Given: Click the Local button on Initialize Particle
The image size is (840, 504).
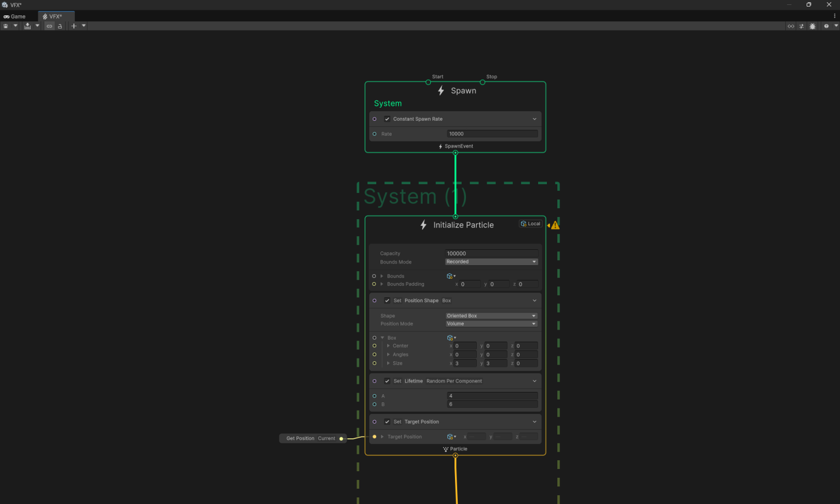Looking at the screenshot, I should point(530,223).
